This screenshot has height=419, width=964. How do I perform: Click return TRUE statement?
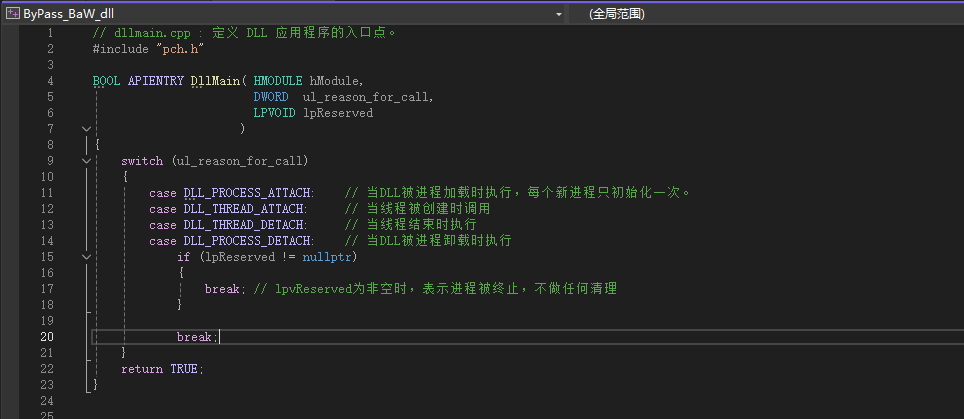tap(162, 368)
